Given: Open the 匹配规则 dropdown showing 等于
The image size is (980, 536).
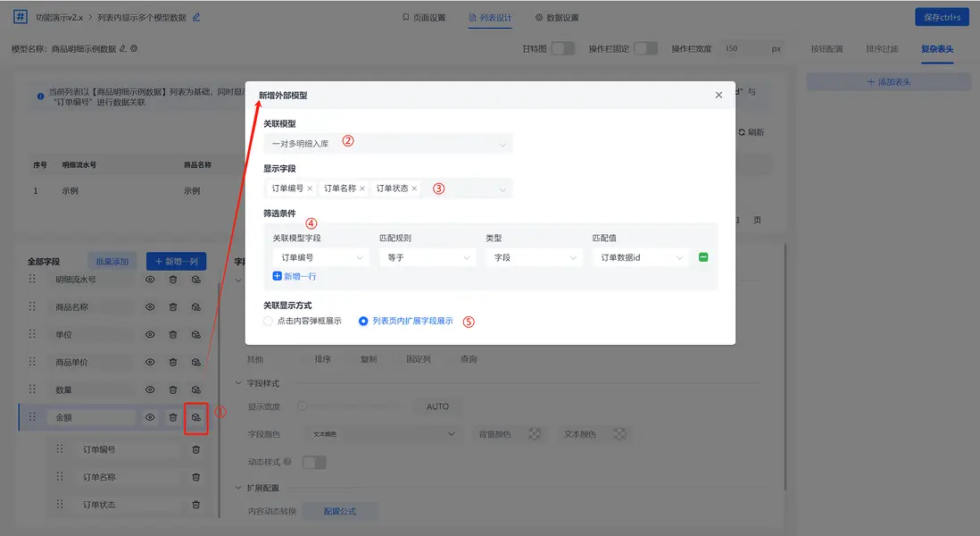Looking at the screenshot, I should pyautogui.click(x=427, y=256).
